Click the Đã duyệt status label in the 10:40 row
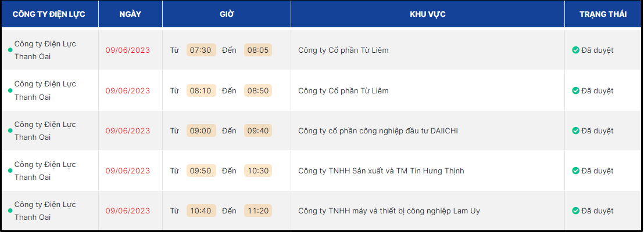 click(x=597, y=211)
